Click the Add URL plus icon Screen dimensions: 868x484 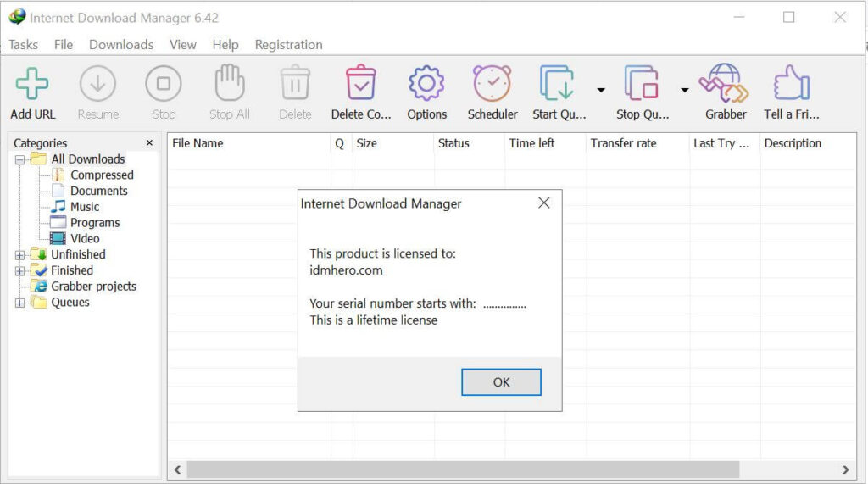(32, 84)
